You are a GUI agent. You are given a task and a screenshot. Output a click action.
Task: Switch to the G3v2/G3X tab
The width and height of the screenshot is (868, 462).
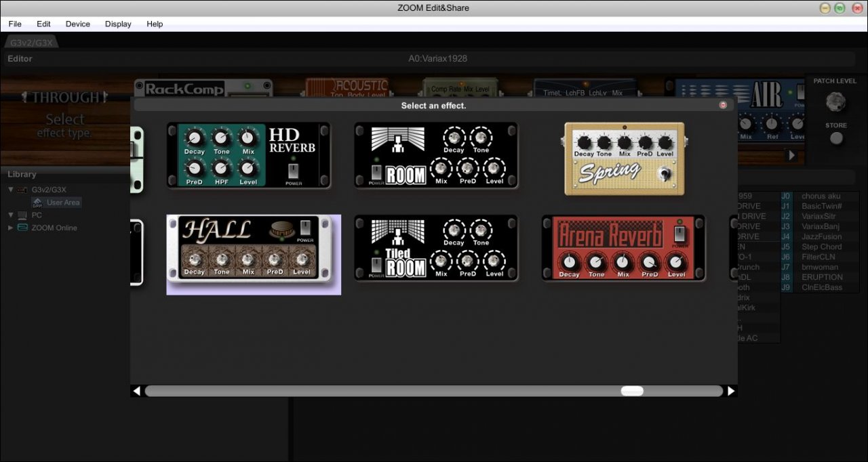[x=32, y=42]
